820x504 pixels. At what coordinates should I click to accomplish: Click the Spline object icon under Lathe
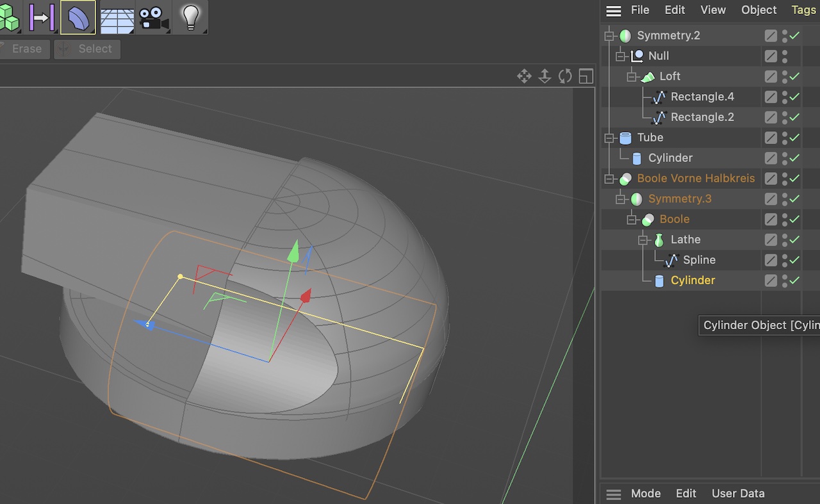(671, 261)
